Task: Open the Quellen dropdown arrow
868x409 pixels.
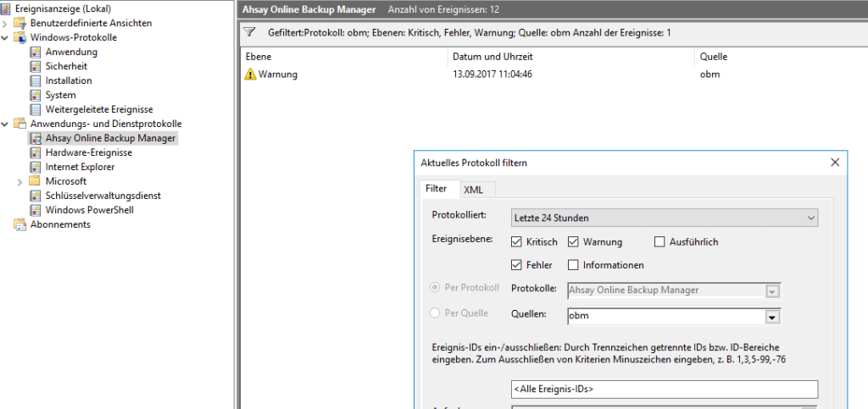Action: (773, 317)
